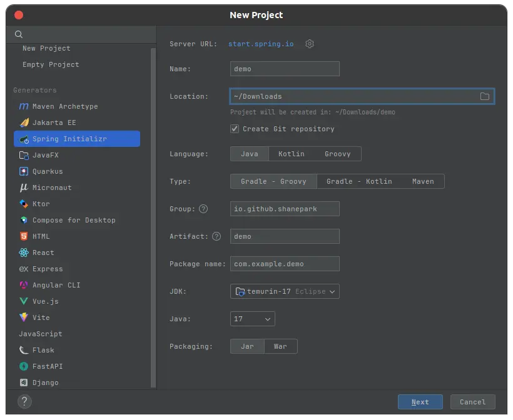Click the Flask icon
This screenshot has height=420, width=513.
pyautogui.click(x=24, y=350)
